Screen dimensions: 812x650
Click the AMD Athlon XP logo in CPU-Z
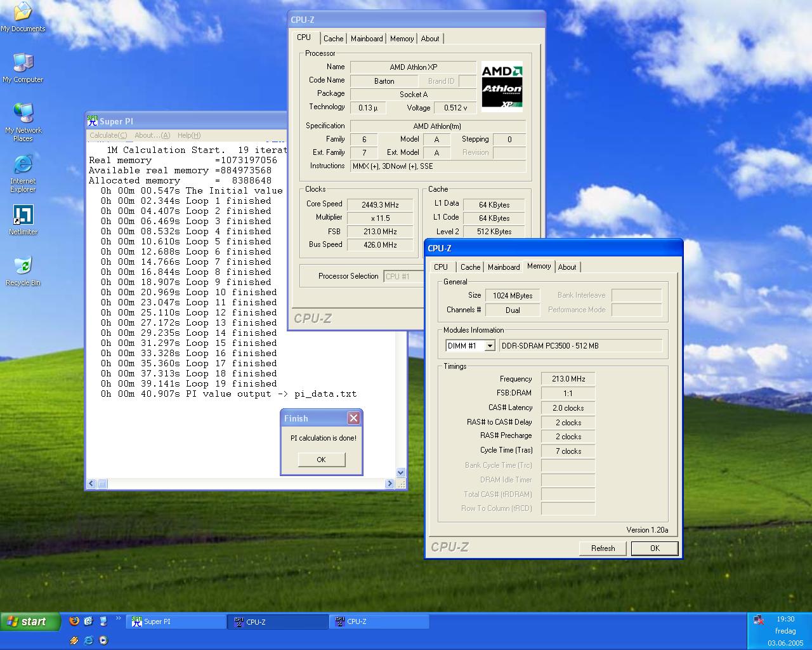502,87
